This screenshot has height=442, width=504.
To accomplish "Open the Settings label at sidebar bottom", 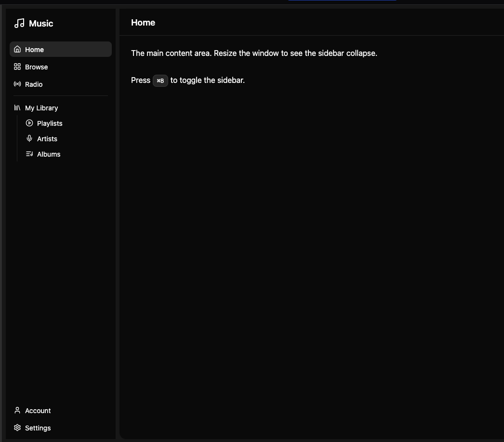I will 38,428.
